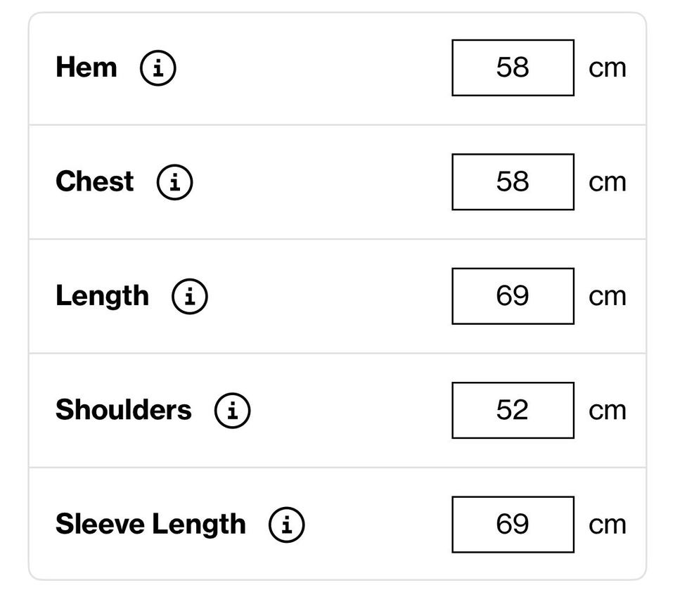Viewport: 675px width, 616px height.
Task: Tap the cm unit next to Length
Action: (607, 297)
